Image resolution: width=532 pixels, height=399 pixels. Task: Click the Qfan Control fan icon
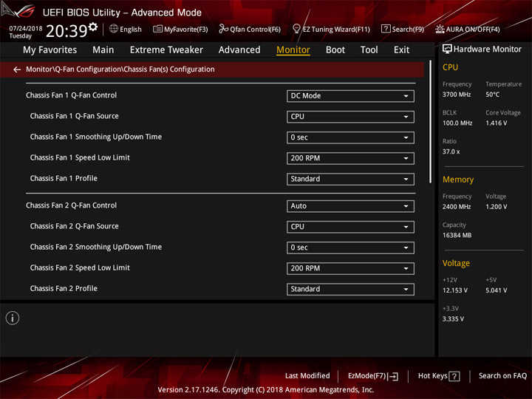pyautogui.click(x=223, y=29)
